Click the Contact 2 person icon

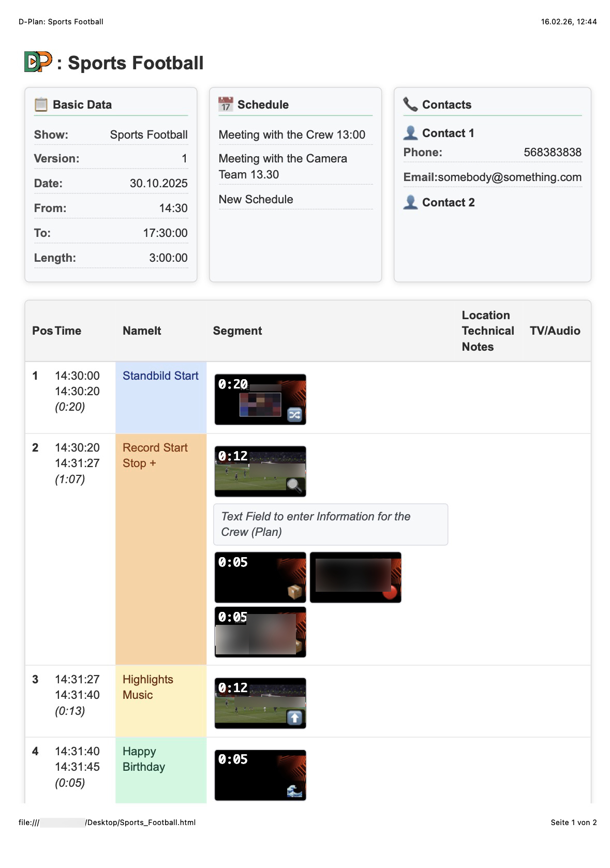[x=410, y=202]
